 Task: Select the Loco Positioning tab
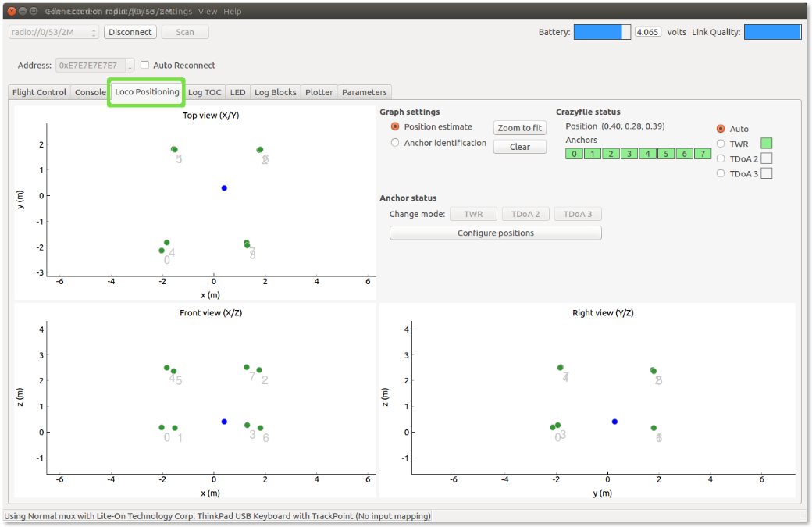point(147,91)
